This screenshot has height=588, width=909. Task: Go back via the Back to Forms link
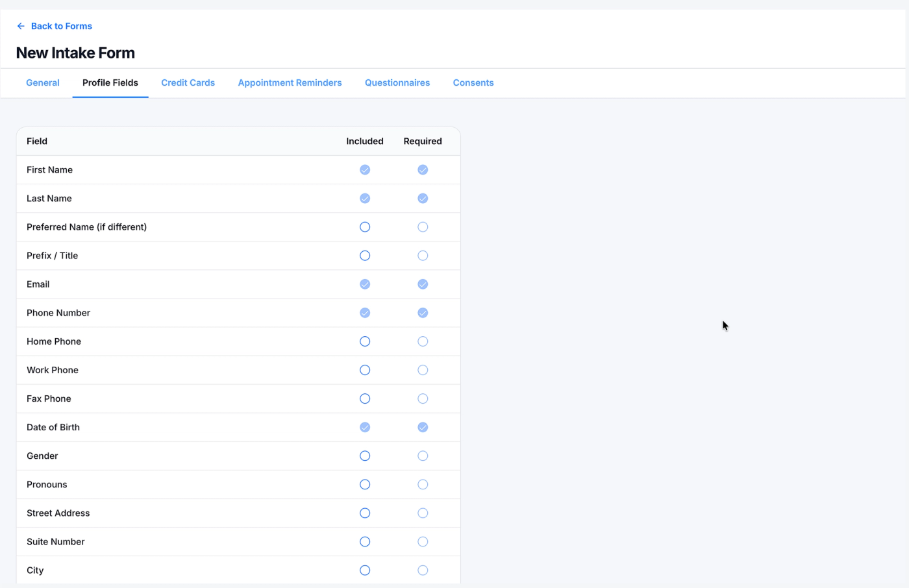coord(62,26)
